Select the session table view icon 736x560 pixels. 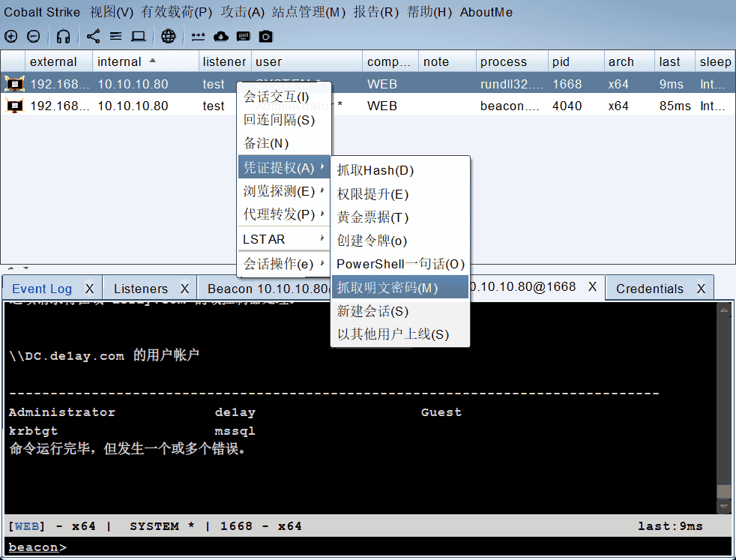click(116, 36)
